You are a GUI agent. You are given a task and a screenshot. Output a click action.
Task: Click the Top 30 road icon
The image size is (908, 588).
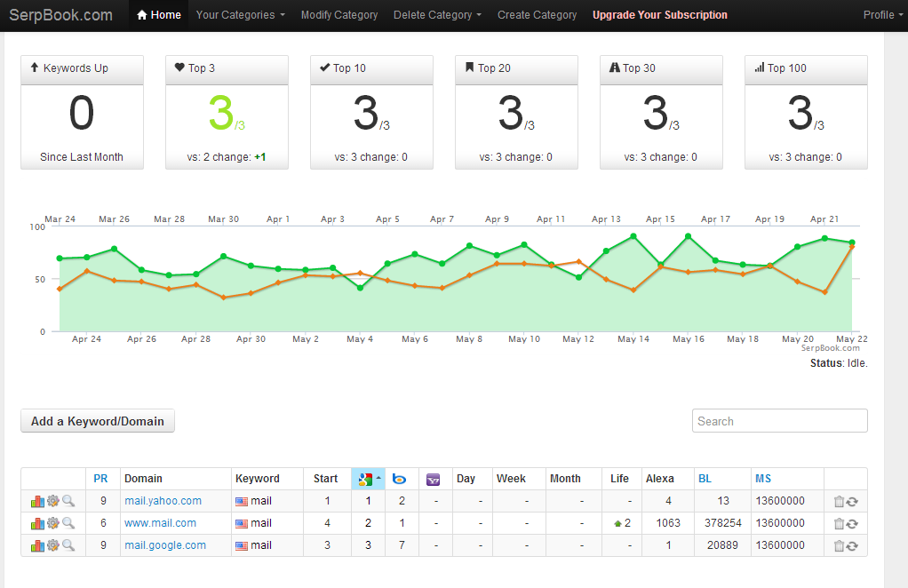pyautogui.click(x=615, y=68)
